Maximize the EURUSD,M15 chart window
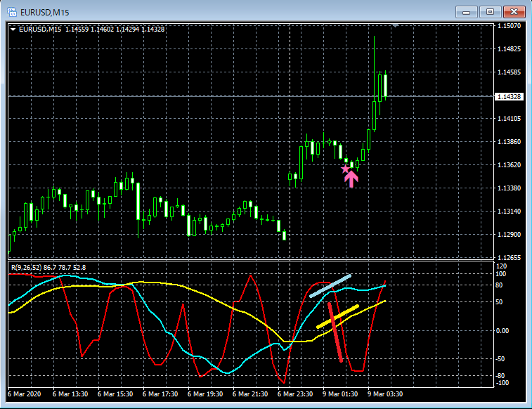Image resolution: width=532 pixels, height=409 pixels. pyautogui.click(x=490, y=12)
